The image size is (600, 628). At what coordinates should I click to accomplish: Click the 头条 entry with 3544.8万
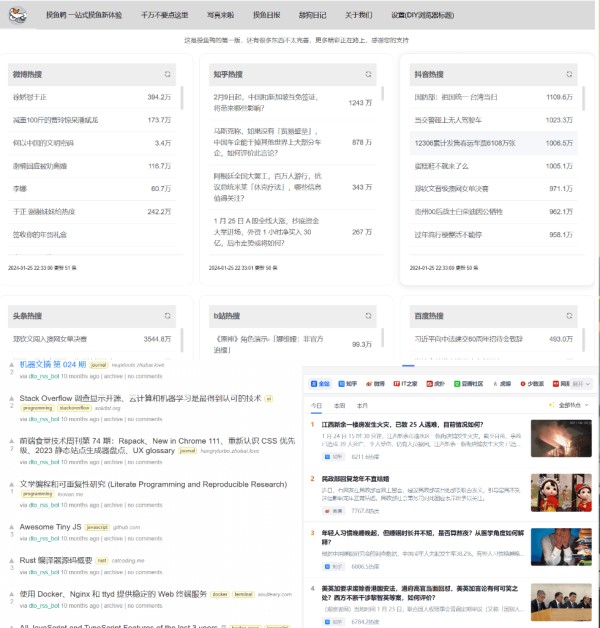click(92, 339)
